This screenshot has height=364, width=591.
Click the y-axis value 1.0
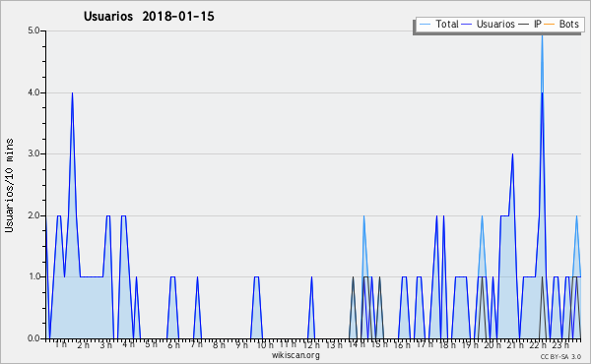33,277
